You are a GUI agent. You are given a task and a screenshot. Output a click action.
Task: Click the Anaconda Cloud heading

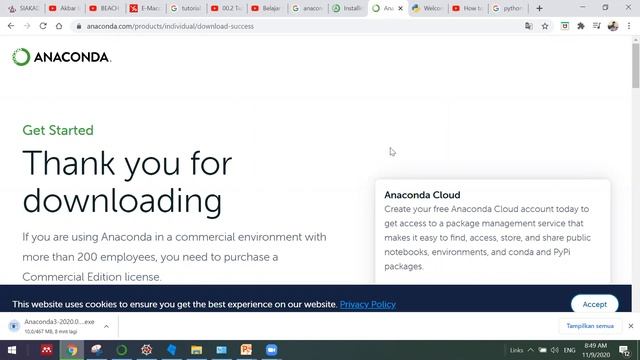click(422, 195)
